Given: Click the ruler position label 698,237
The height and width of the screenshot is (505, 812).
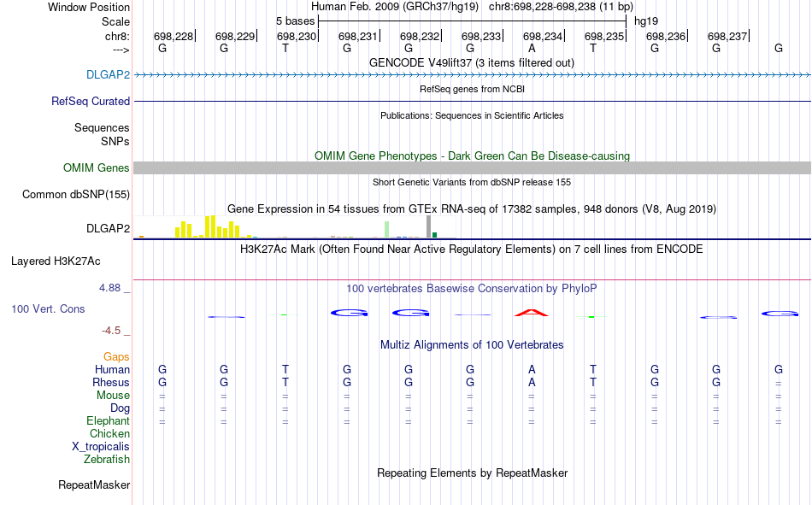Looking at the screenshot, I should [x=727, y=36].
